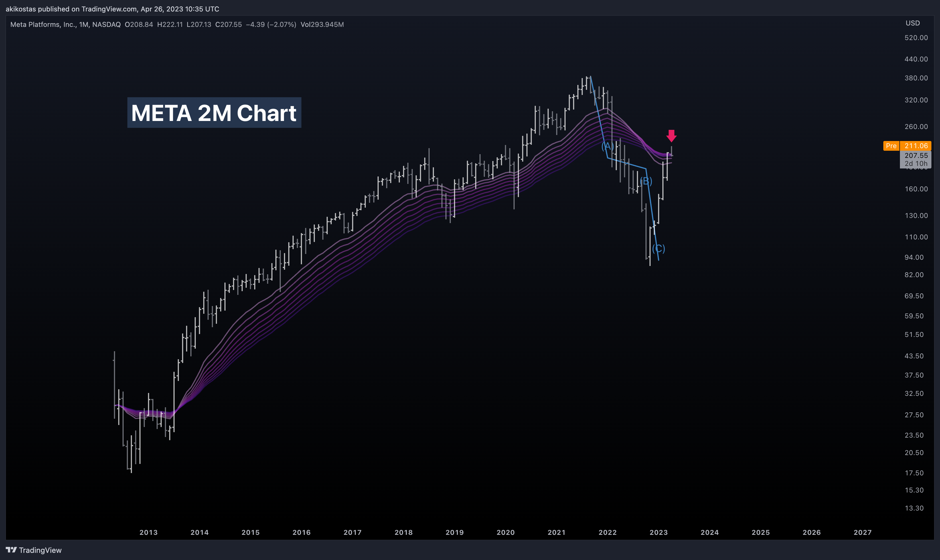The image size is (940, 560).
Task: Click the Meta Platforms, Inc. symbol legend
Action: tap(65, 25)
